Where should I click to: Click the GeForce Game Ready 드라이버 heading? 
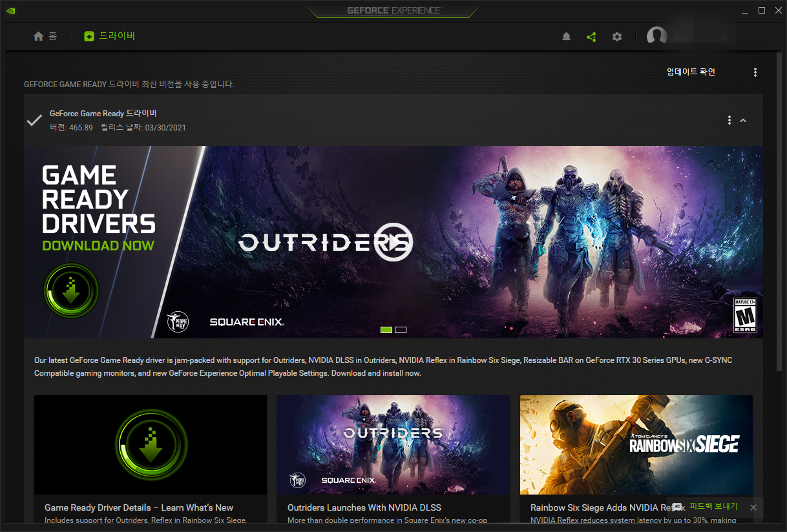pyautogui.click(x=103, y=114)
